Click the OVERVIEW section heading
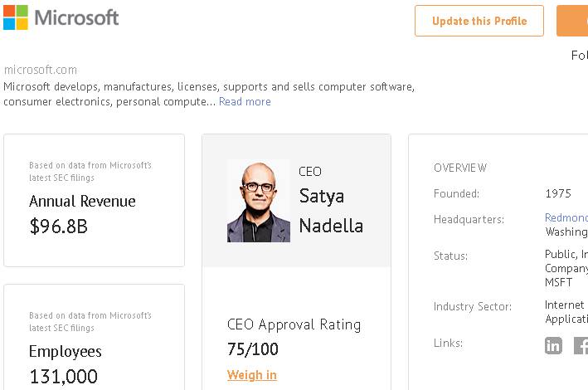 click(x=460, y=168)
